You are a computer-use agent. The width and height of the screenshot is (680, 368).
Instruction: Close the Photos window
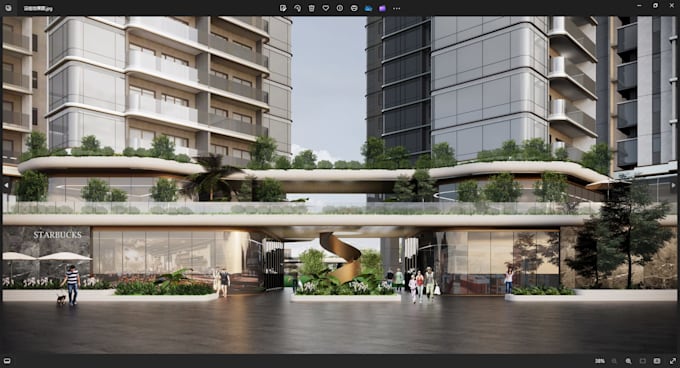point(672,6)
